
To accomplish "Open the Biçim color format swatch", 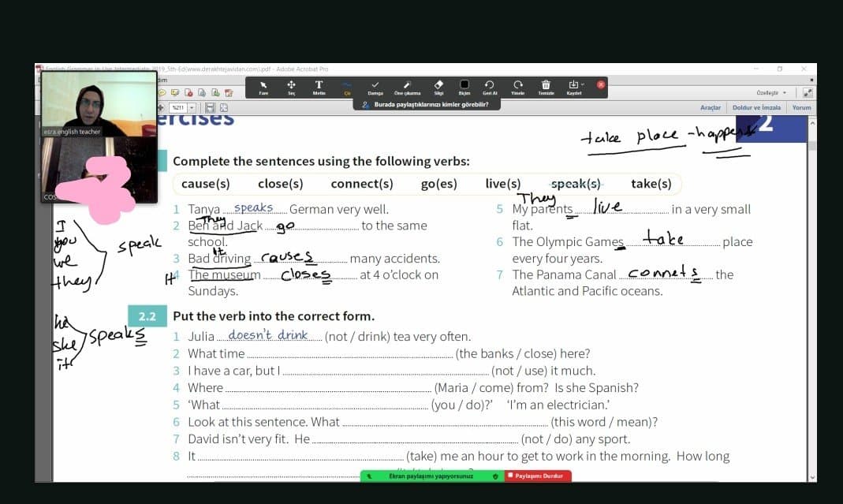I will click(464, 87).
